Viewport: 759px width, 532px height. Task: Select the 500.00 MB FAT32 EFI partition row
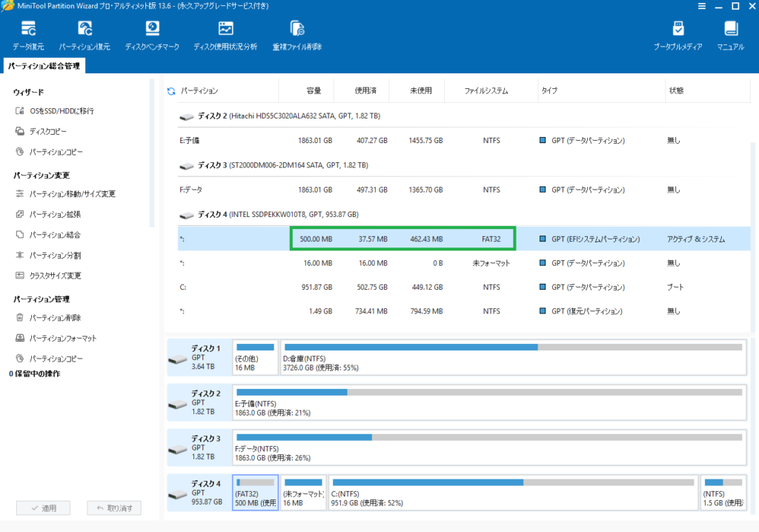point(464,239)
